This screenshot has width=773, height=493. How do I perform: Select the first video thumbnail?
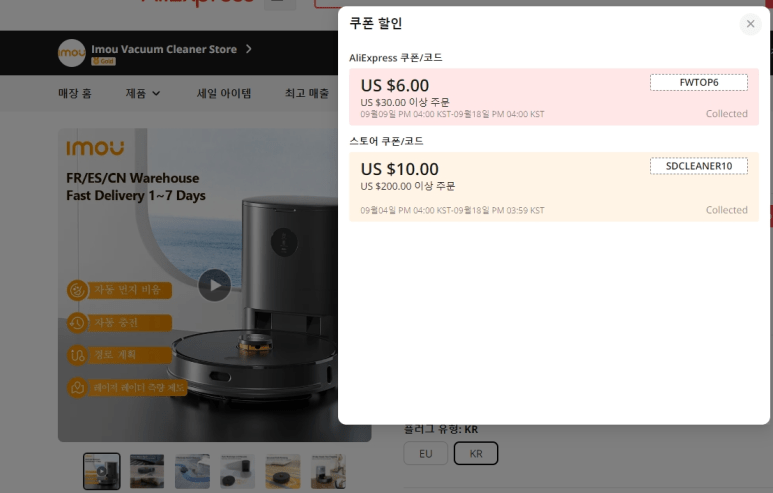102,471
